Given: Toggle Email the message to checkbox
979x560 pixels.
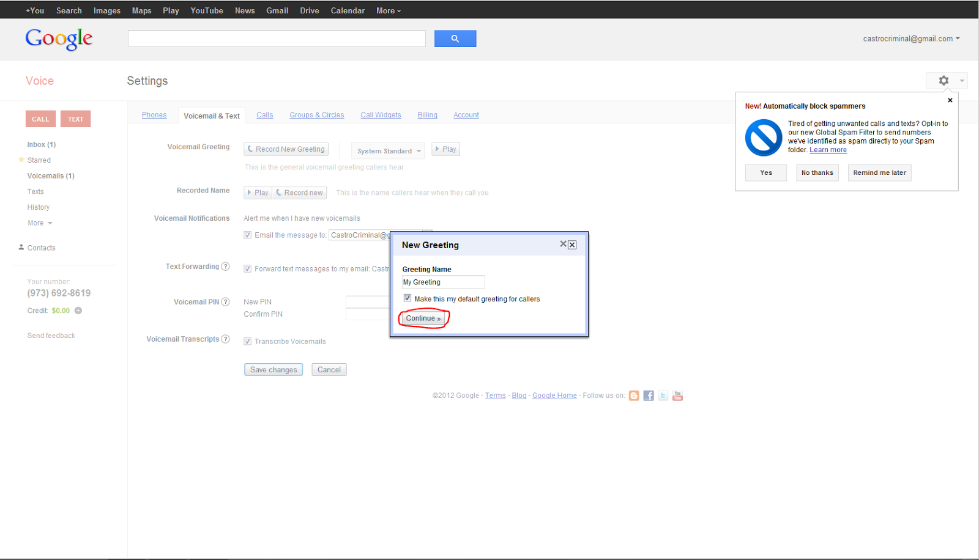Looking at the screenshot, I should tap(248, 235).
